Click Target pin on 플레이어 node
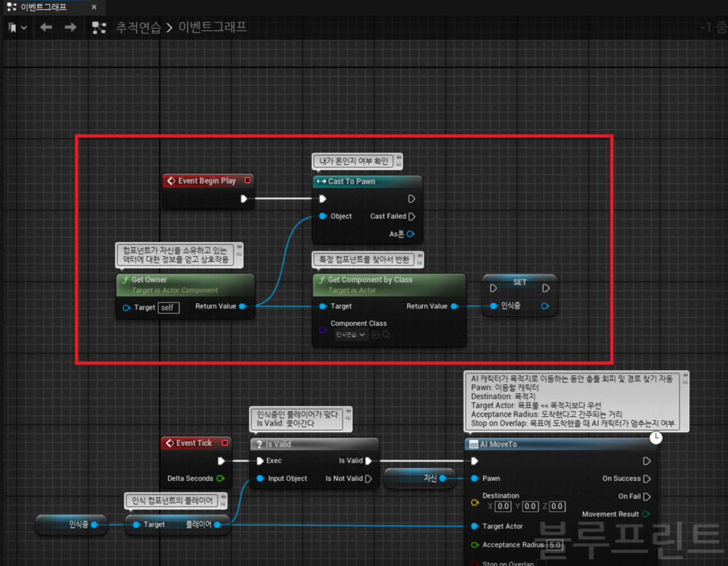The width and height of the screenshot is (728, 566). pyautogui.click(x=136, y=525)
